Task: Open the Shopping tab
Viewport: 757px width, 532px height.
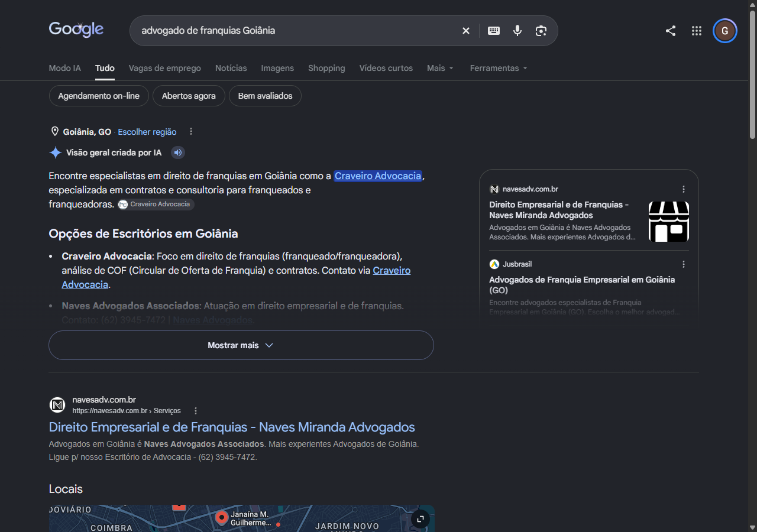Action: 326,68
